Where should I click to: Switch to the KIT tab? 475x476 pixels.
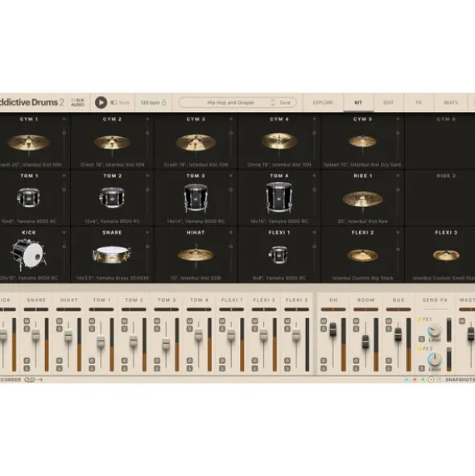point(358,102)
